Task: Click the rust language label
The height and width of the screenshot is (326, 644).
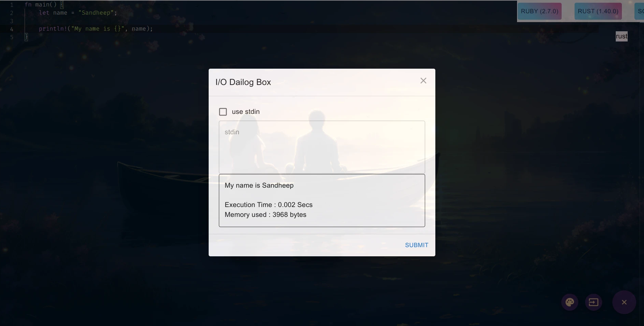Action: (x=622, y=36)
